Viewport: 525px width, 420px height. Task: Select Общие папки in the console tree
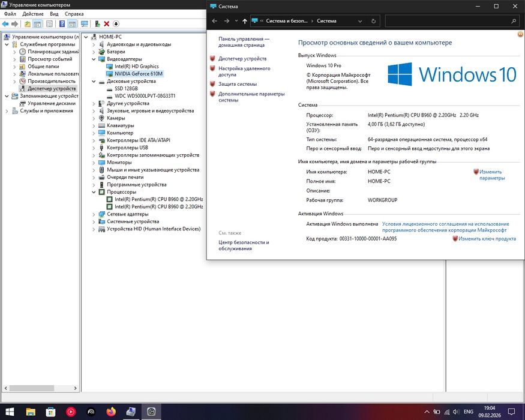coord(43,67)
